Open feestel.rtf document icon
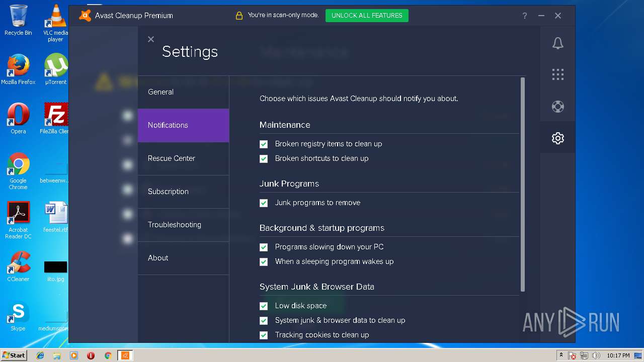Screen dimensions: 644x362 point(55,217)
